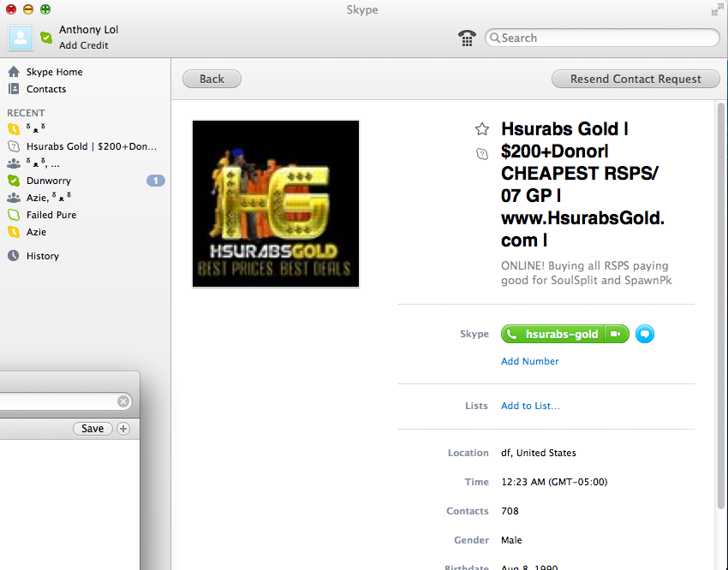The height and width of the screenshot is (570, 728).
Task: Click time value 12:23 AM
Action: (554, 483)
